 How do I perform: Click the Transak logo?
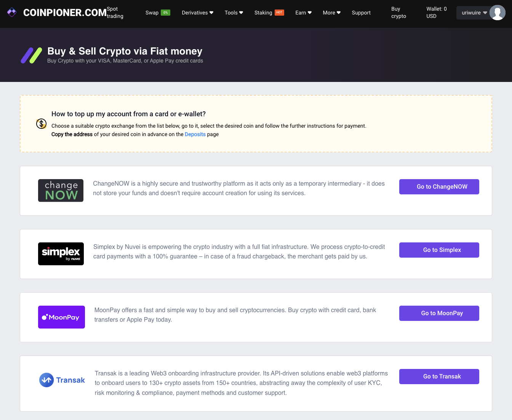[62, 380]
